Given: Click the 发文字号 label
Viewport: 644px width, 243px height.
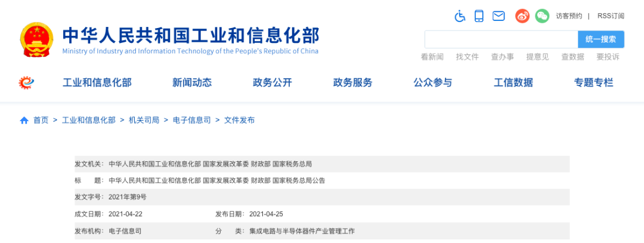Looking at the screenshot, I should click(x=89, y=197).
